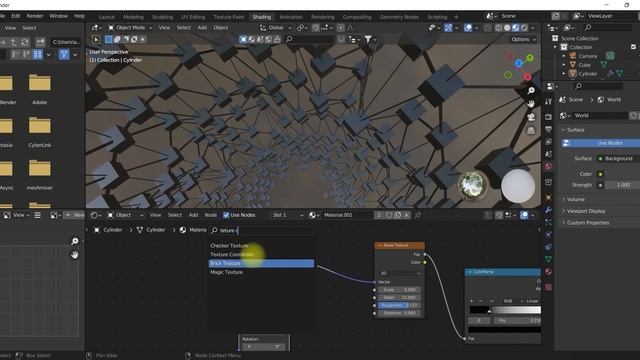The image size is (640, 360).
Task: Adjust the Noise Texture Roughness slider
Action: tap(400, 305)
